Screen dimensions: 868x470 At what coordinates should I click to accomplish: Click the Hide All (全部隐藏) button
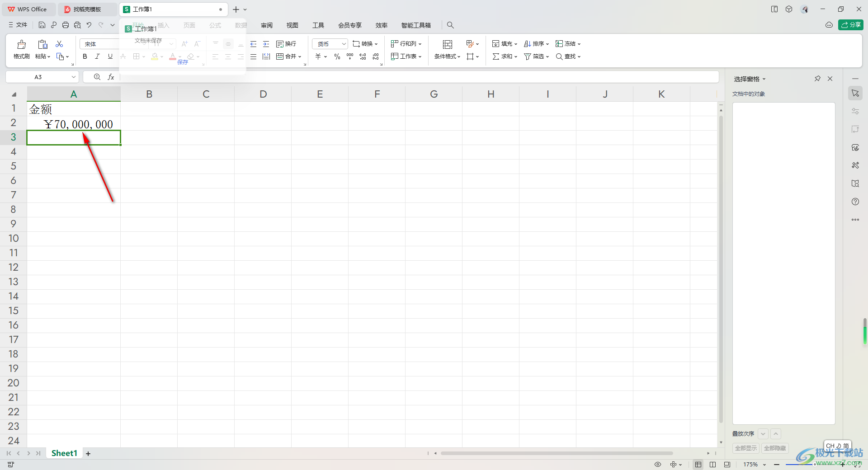[775, 448]
